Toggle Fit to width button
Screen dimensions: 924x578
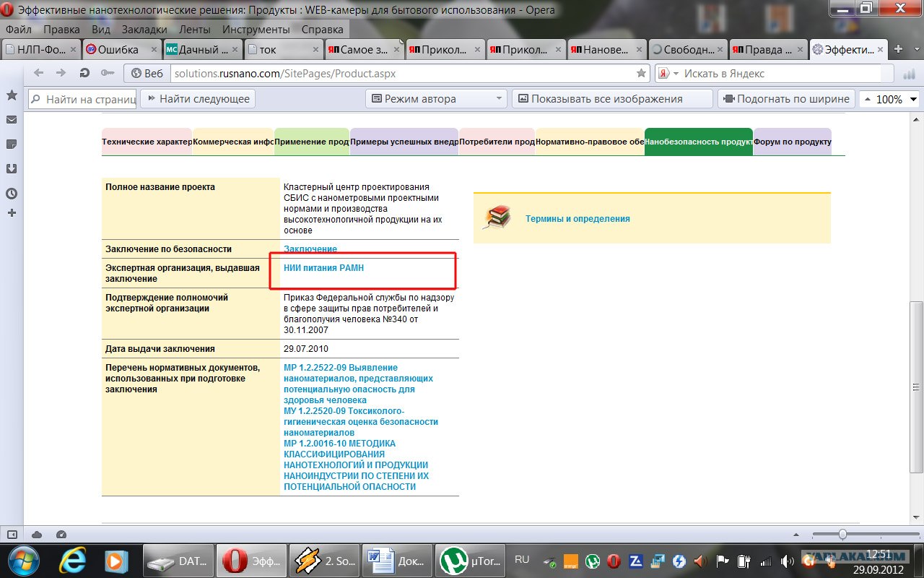pos(787,99)
